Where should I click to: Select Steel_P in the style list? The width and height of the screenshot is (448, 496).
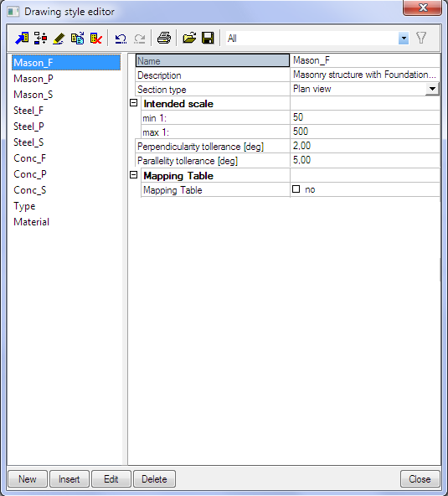pos(28,127)
